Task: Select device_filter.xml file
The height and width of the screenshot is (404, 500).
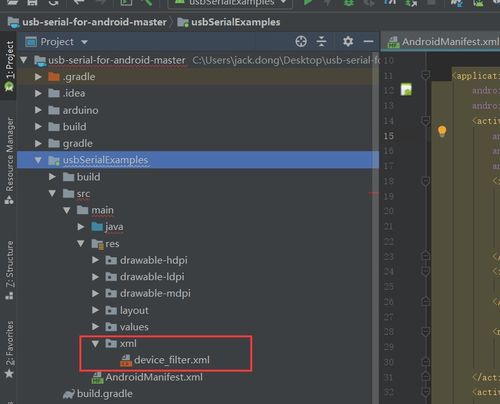Action: coord(165,360)
